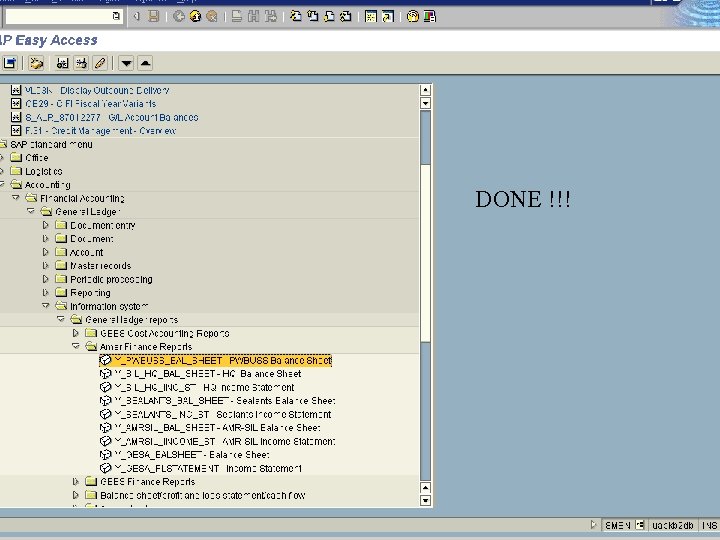
Task: Select the AMR-SIL Balance Sheet report
Action: 217,428
